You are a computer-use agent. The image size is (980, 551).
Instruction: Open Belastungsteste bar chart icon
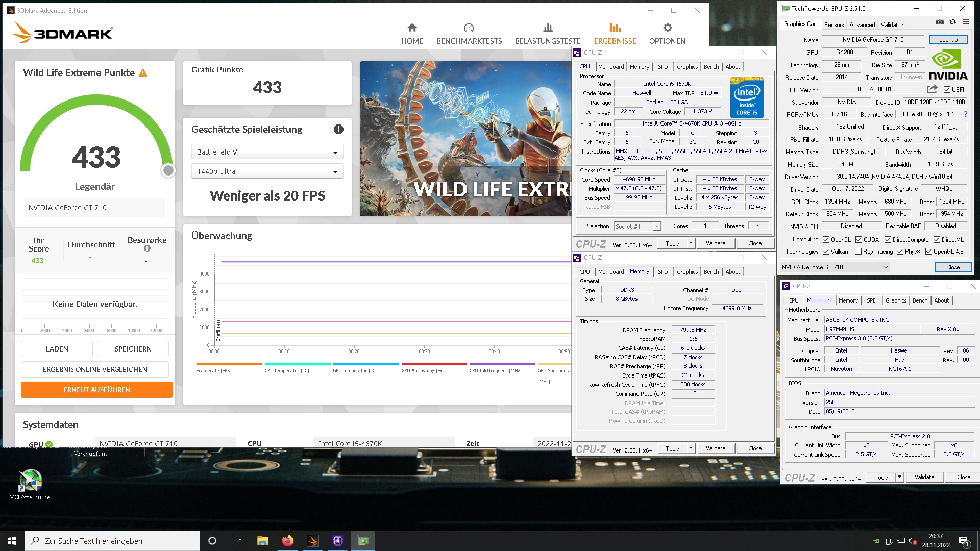[x=548, y=28]
